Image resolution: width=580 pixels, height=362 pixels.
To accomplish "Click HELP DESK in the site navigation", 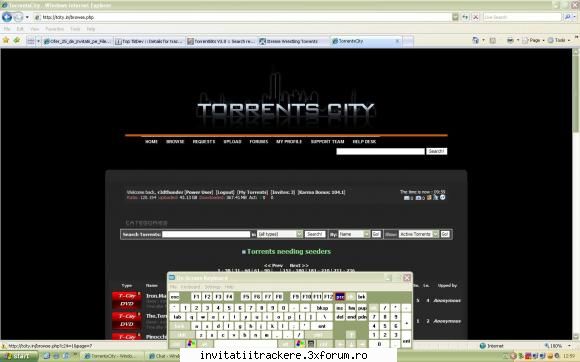I will 364,142.
